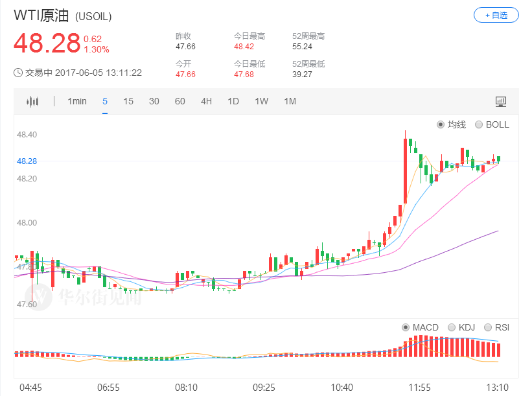The image size is (532, 396).
Task: Select the MACD indicator radio button
Action: [406, 327]
